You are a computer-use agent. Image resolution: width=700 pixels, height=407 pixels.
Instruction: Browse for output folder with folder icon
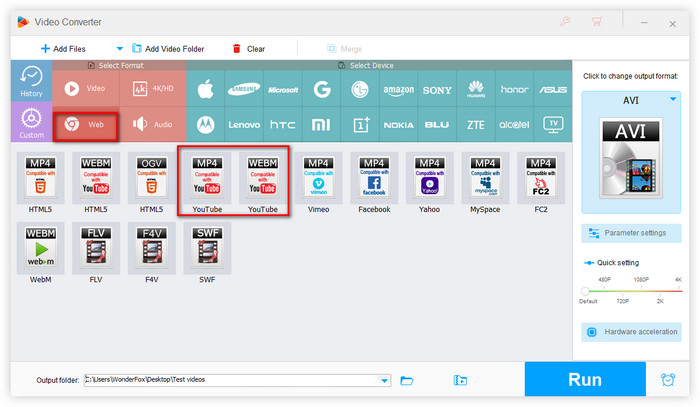coord(407,380)
